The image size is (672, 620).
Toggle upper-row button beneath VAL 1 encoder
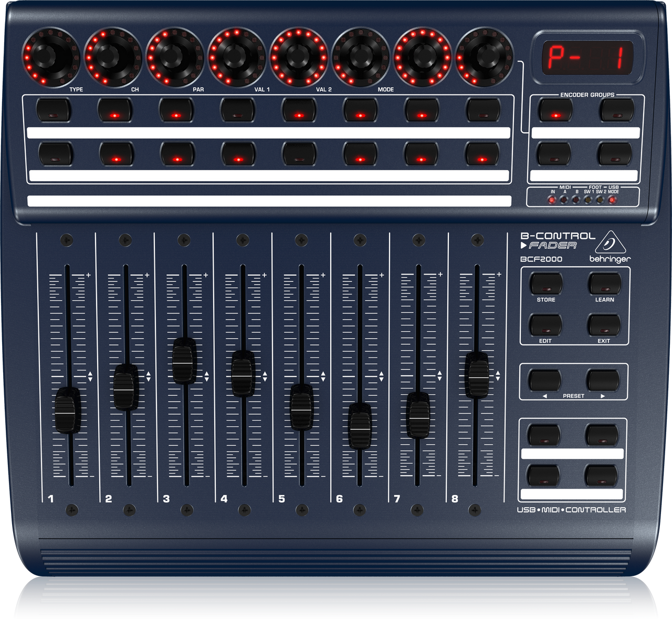pyautogui.click(x=237, y=111)
